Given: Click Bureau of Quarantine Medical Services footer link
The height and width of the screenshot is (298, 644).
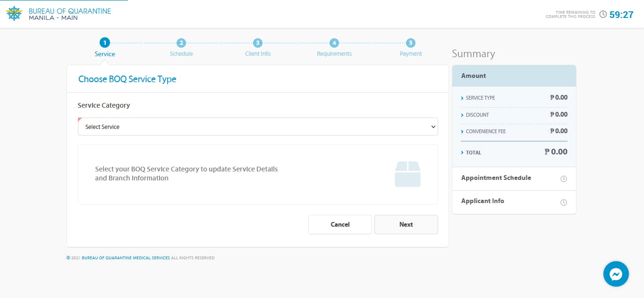Looking at the screenshot, I should click(126, 258).
